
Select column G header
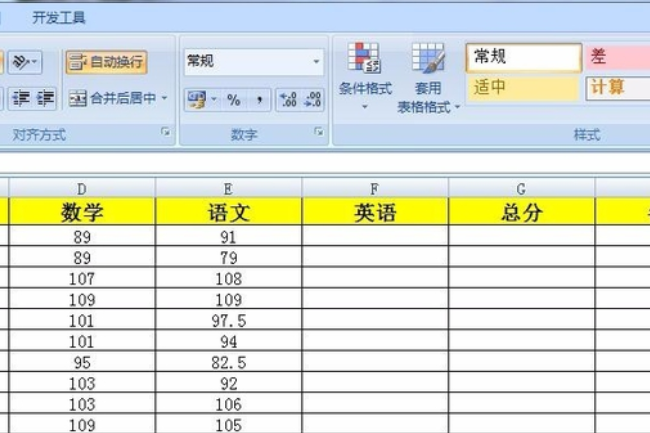coord(521,189)
